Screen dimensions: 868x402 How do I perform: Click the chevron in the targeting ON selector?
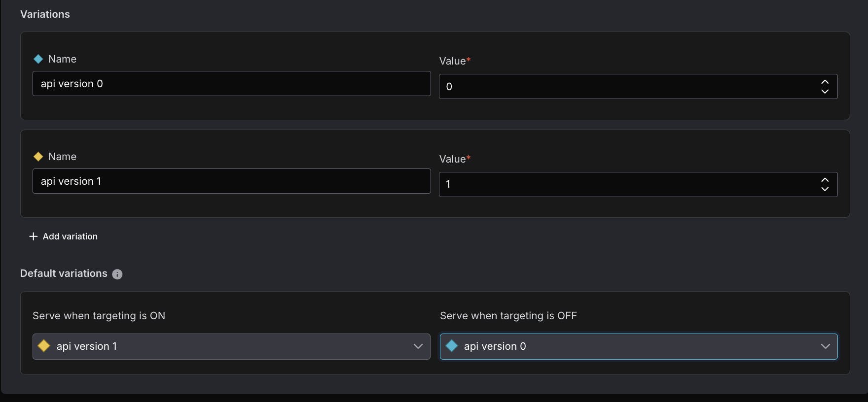418,346
